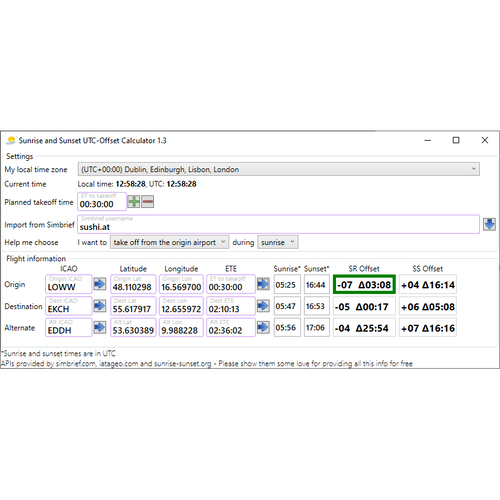Click Alternate sunset value 17:06
500x500 pixels.
tap(316, 327)
